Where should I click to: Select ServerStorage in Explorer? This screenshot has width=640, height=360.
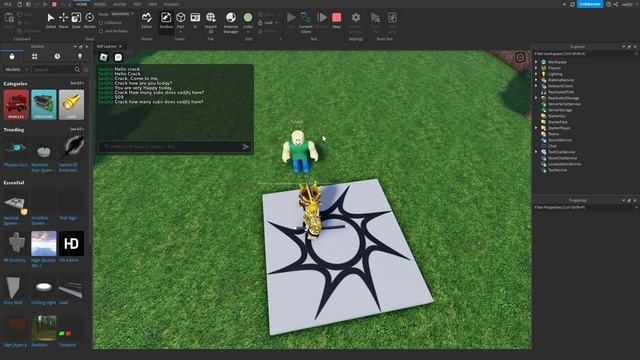(x=560, y=110)
